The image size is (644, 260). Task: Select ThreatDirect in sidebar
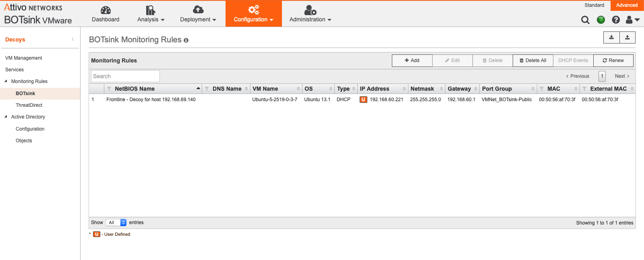pos(29,105)
